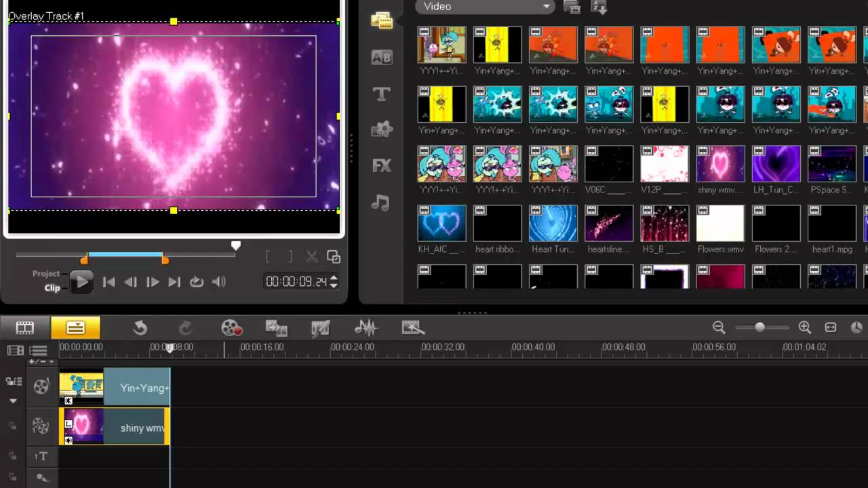The width and height of the screenshot is (868, 488).
Task: Undo the last action in timeline toolbar
Action: point(140,328)
